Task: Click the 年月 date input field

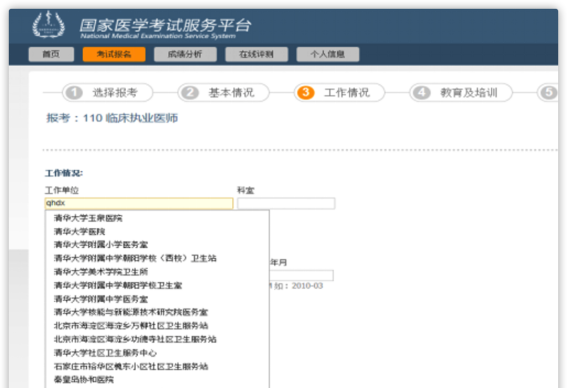Action: click(302, 275)
